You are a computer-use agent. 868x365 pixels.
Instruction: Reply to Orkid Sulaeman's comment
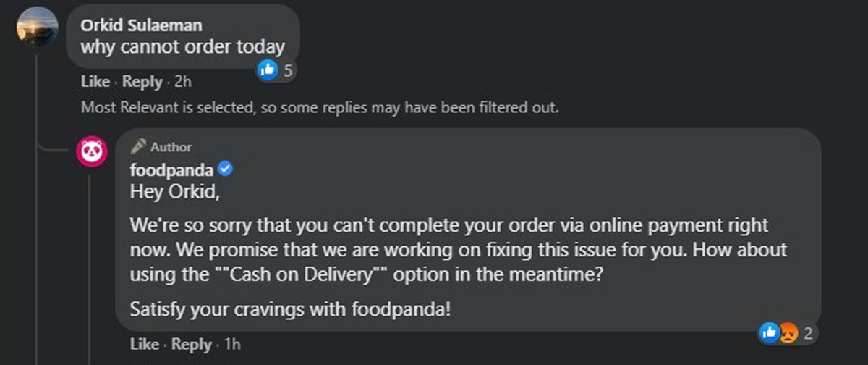pyautogui.click(x=142, y=82)
